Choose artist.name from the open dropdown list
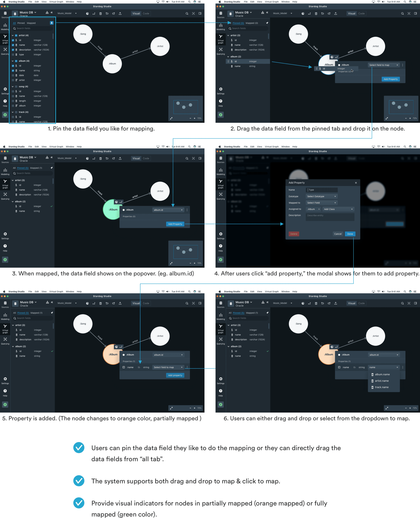The width and height of the screenshot is (420, 518). click(x=381, y=381)
